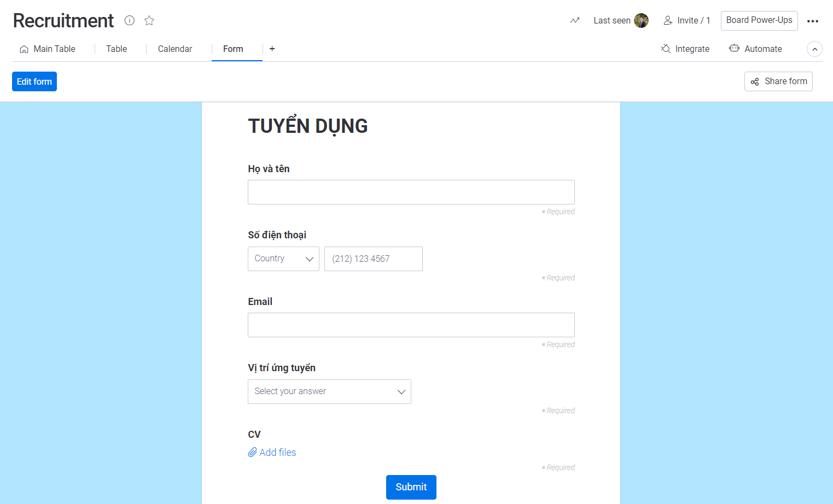The width and height of the screenshot is (833, 504).
Task: Invite a member to the board
Action: pos(686,20)
